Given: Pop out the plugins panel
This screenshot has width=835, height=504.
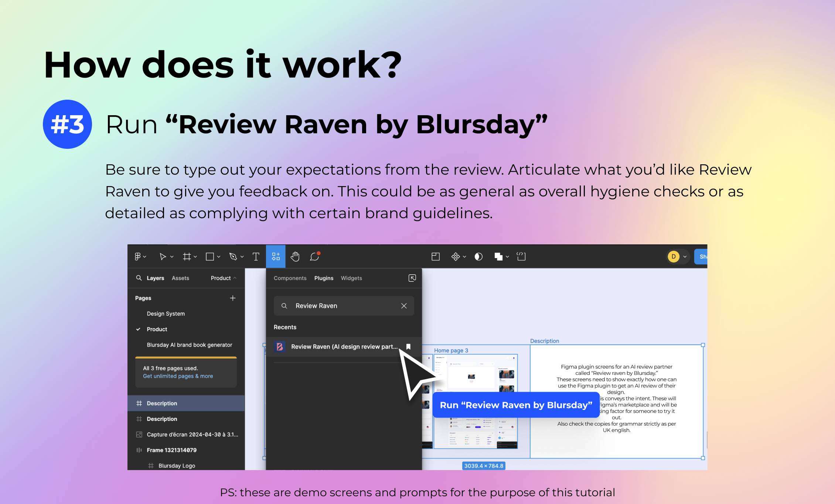Looking at the screenshot, I should (412, 278).
